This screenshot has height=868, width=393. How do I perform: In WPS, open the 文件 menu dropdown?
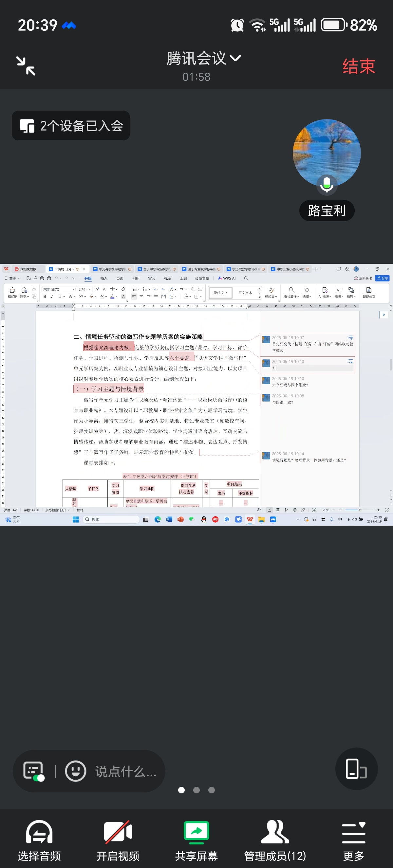click(12, 278)
